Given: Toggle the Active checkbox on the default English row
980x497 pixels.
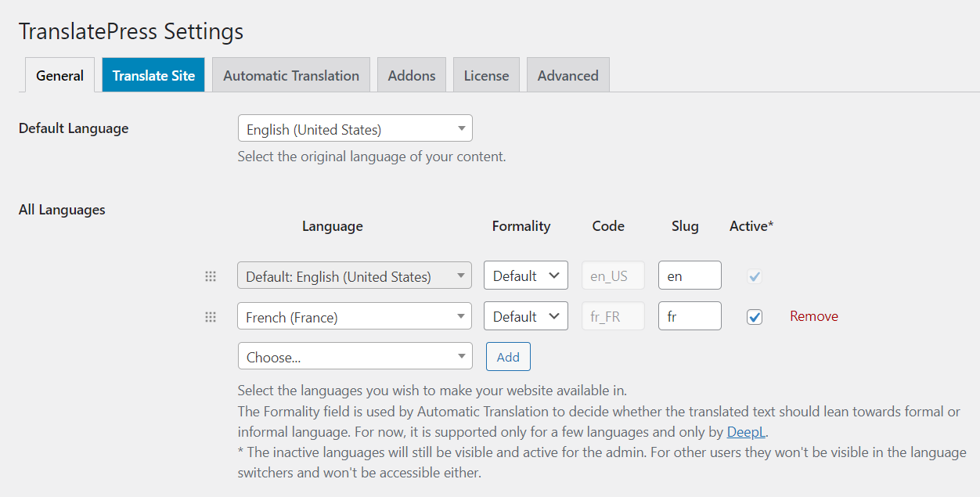Looking at the screenshot, I should click(754, 276).
